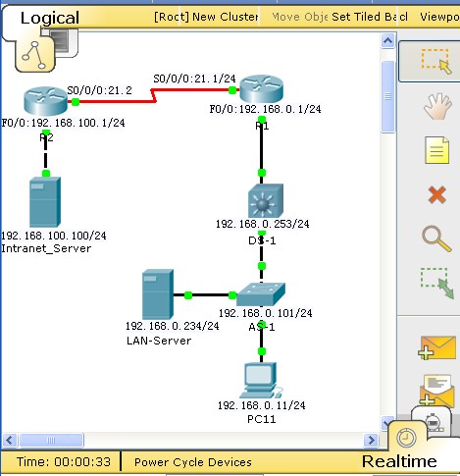Click the horizontal scrollbar left arrow

(x=9, y=440)
